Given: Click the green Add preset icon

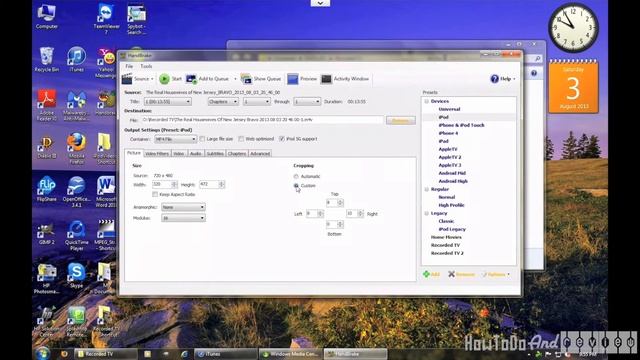Looking at the screenshot, I should pyautogui.click(x=426, y=274).
